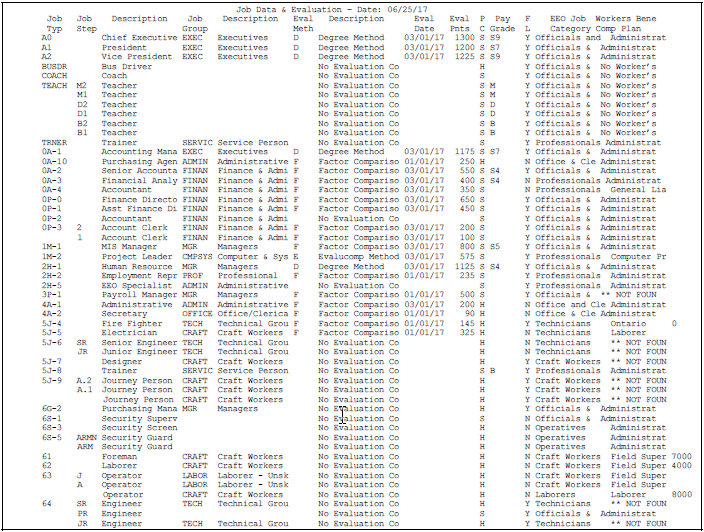Screen dimensions: 704x532
Task: Click job type 'TEACH'
Action: (54, 86)
